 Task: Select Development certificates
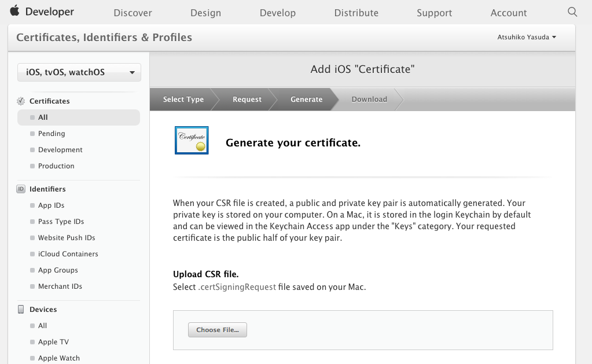point(60,150)
